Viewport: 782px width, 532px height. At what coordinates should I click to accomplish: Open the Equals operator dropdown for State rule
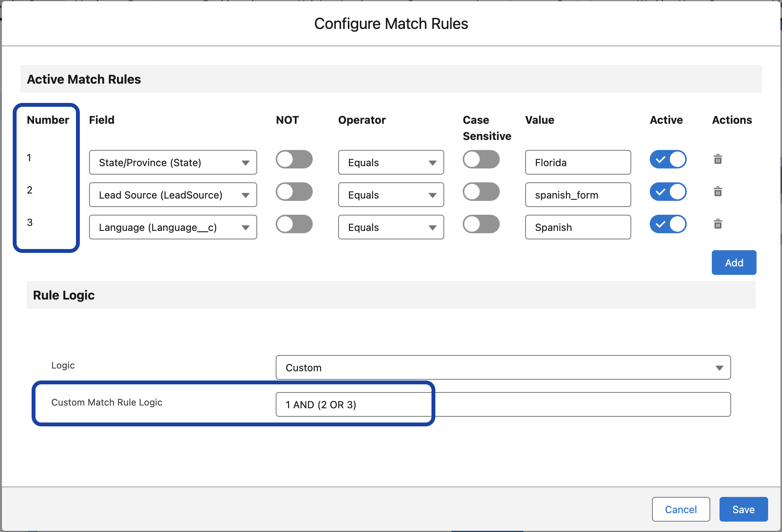click(391, 162)
